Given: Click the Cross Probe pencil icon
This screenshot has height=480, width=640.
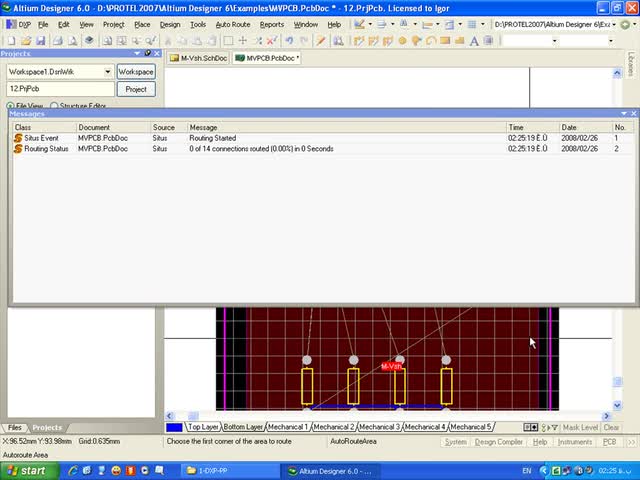Looking at the screenshot, I should pyautogui.click(x=320, y=40).
